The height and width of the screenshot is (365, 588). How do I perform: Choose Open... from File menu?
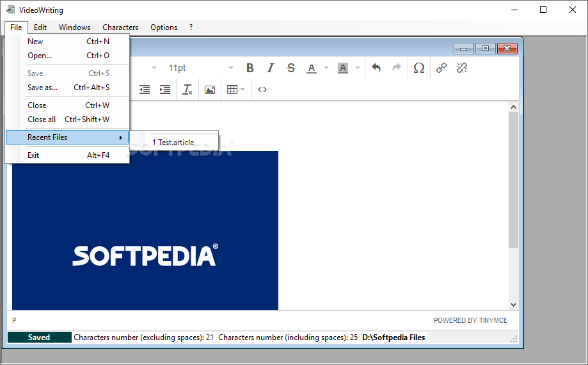(x=67, y=56)
